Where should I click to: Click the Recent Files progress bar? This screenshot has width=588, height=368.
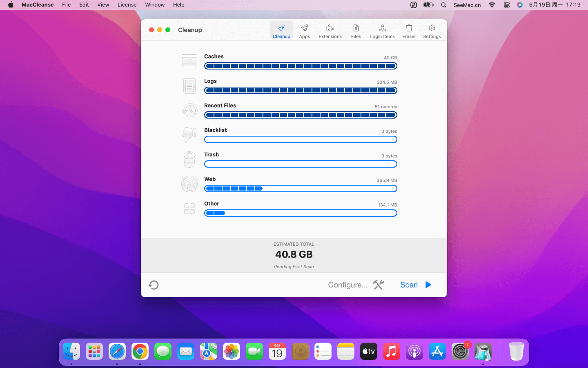click(x=301, y=115)
